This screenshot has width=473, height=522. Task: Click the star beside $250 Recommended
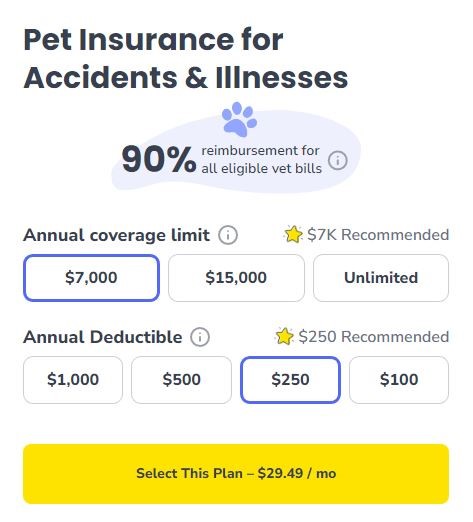point(284,336)
